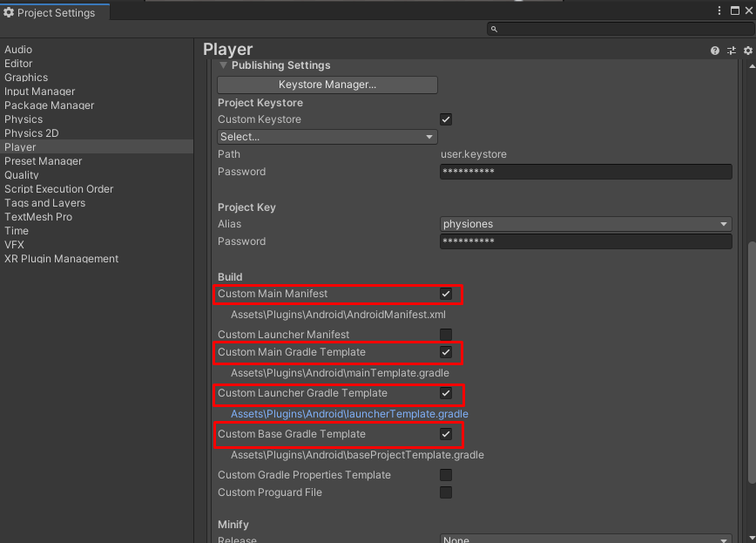
Task: Open the keystore Select... dropdown
Action: point(327,137)
